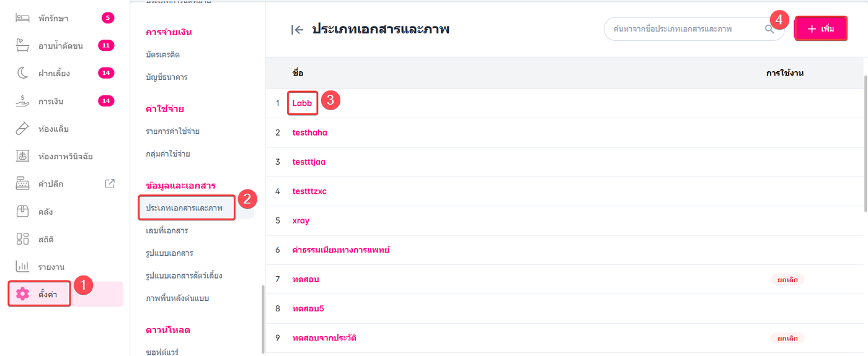The height and width of the screenshot is (356, 868).
Task: Click the search magnifier icon
Action: pos(769,29)
